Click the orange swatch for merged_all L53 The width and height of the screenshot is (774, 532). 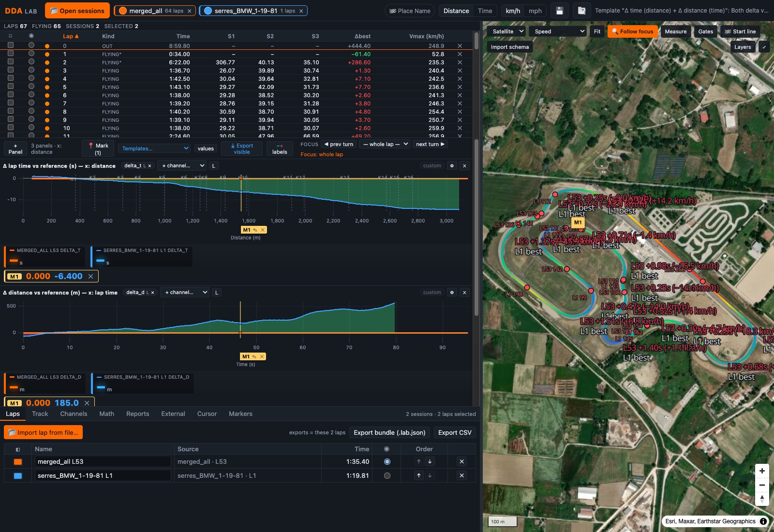[x=18, y=462]
